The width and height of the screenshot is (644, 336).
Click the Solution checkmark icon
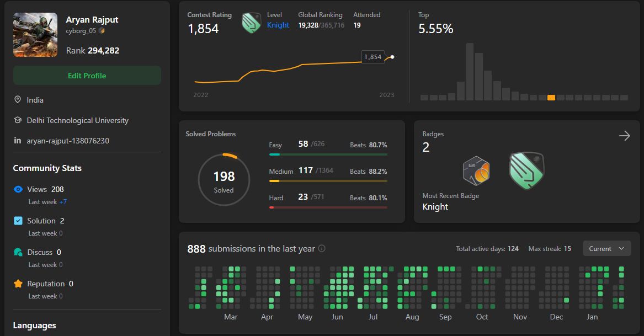18,221
